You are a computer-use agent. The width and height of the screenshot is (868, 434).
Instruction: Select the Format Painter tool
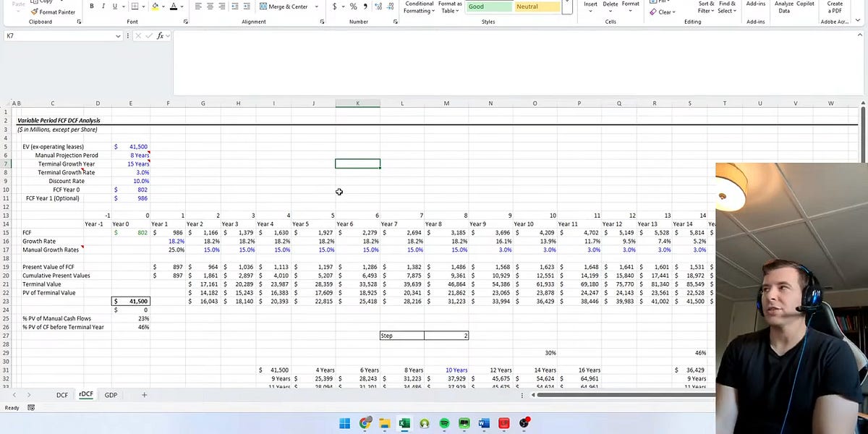click(54, 12)
